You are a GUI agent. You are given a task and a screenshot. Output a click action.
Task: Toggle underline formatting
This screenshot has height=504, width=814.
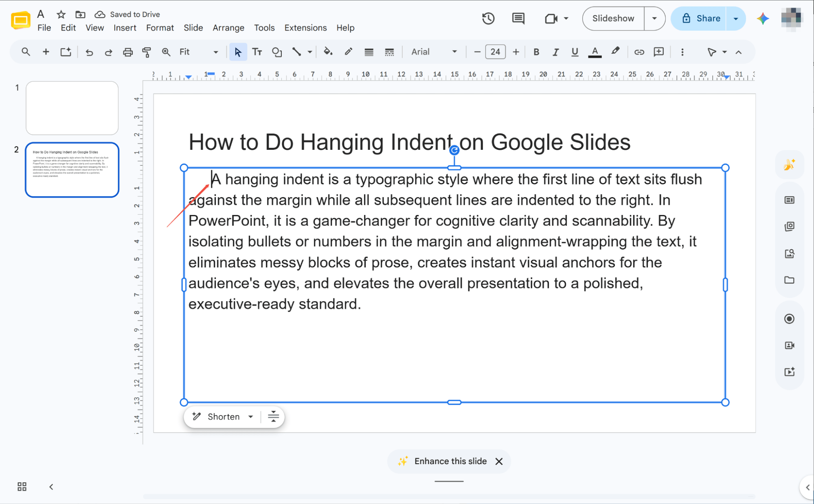pyautogui.click(x=575, y=52)
